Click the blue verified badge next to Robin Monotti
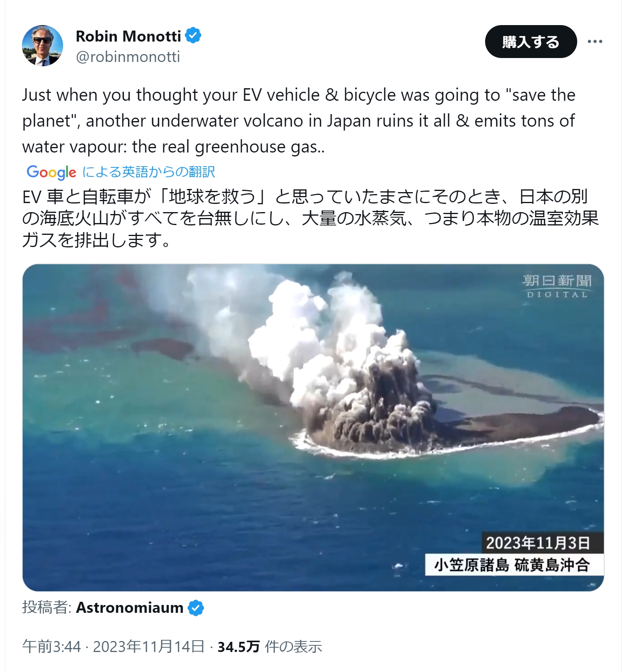625x672 pixels. 193,36
